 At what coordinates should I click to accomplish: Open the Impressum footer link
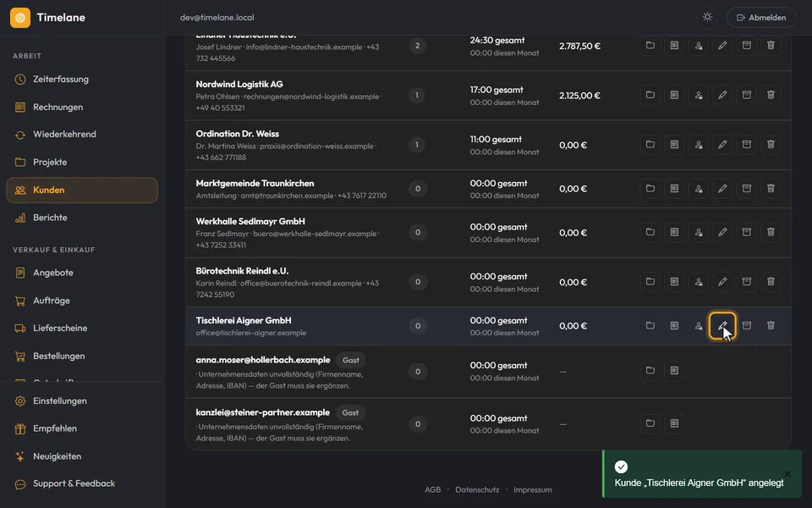coord(532,489)
